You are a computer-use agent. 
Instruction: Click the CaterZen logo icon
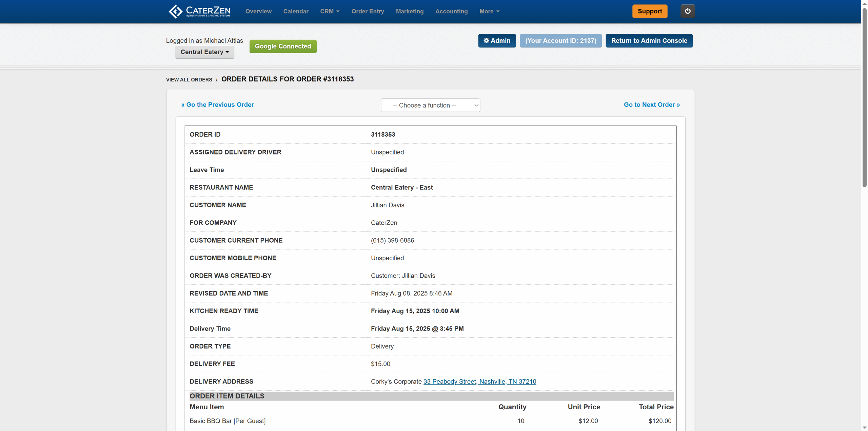coord(176,11)
